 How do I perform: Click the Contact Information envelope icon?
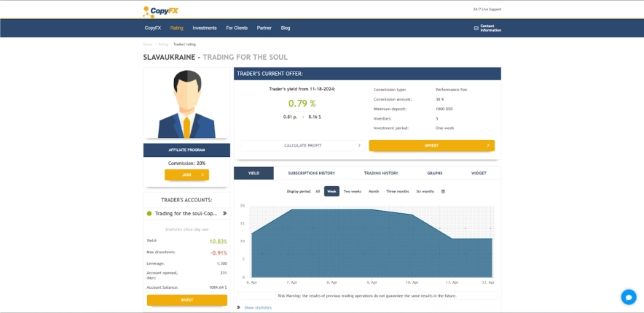coord(476,28)
